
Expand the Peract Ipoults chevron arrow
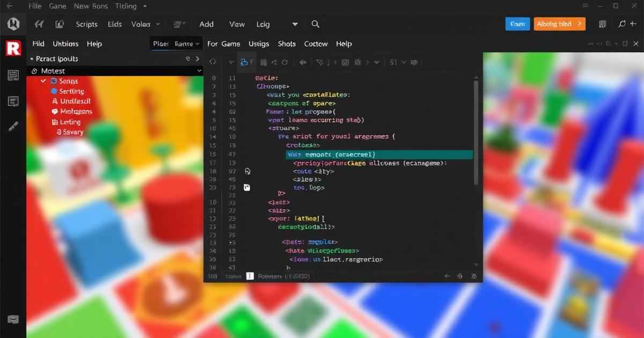click(x=197, y=59)
